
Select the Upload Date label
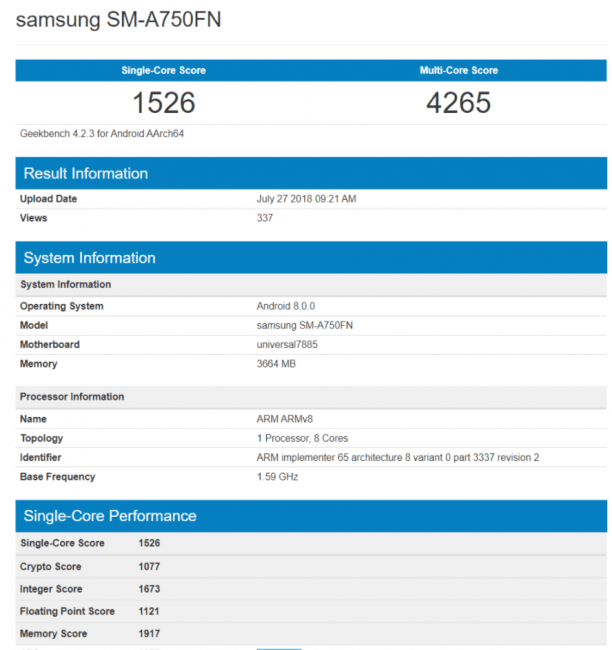point(48,199)
